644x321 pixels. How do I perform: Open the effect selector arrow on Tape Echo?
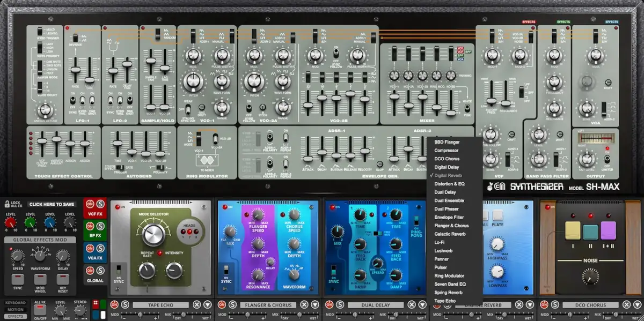pyautogui.click(x=207, y=304)
